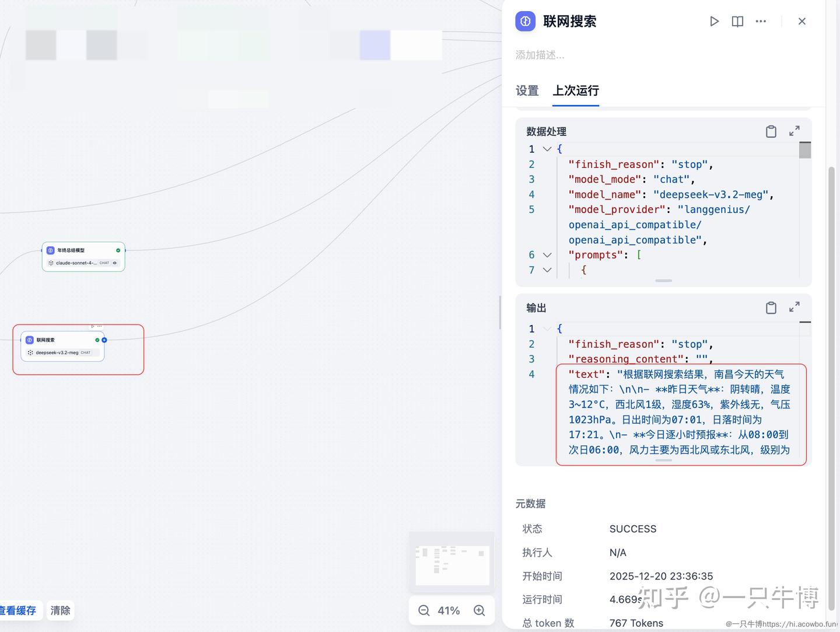This screenshot has width=840, height=632.
Task: Zoom out the workflow canvas
Action: tap(424, 610)
